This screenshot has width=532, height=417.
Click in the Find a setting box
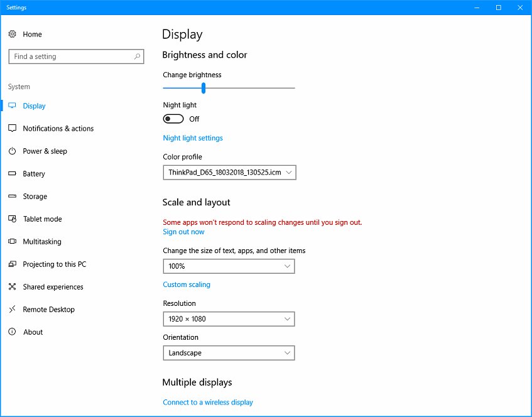pos(76,57)
